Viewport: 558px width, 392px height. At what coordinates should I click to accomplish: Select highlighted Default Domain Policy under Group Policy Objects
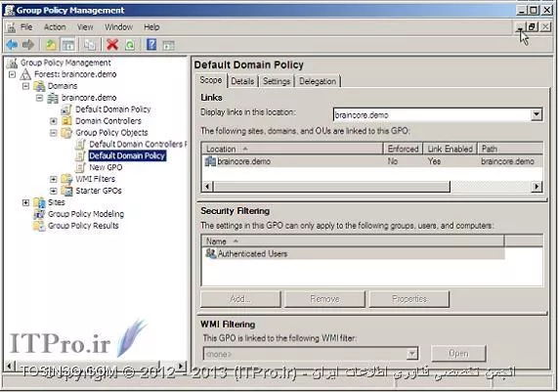[127, 156]
